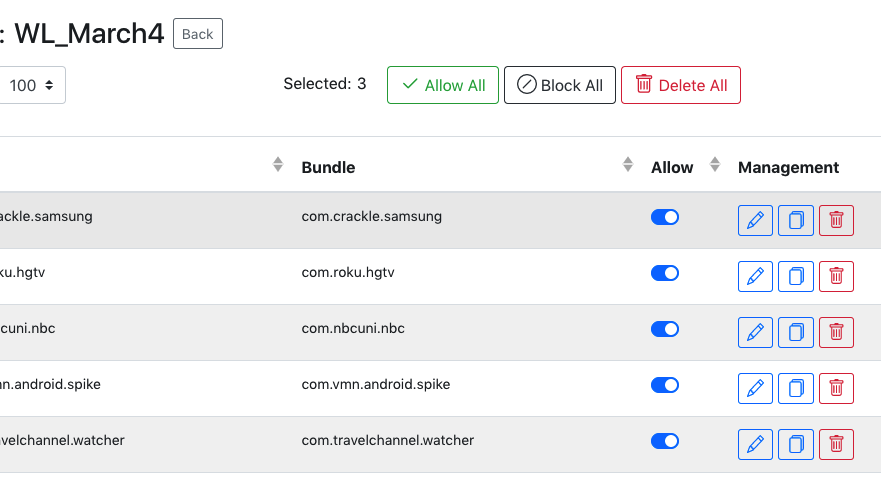Click the Back button
The image size is (881, 478).
tap(198, 34)
